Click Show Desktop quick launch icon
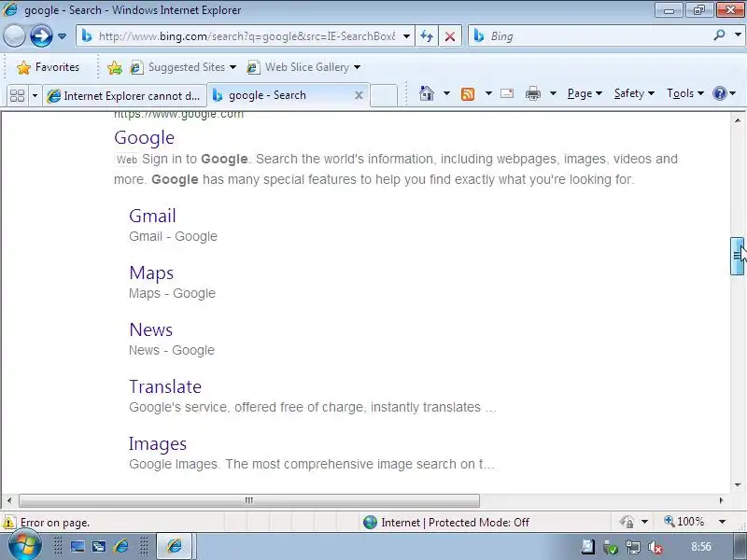747x560 pixels. point(78,546)
